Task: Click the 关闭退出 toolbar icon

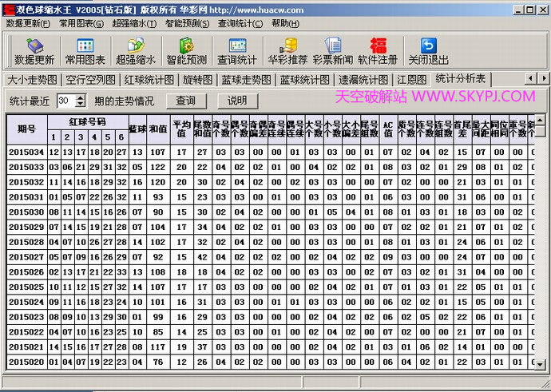Action: [x=429, y=51]
